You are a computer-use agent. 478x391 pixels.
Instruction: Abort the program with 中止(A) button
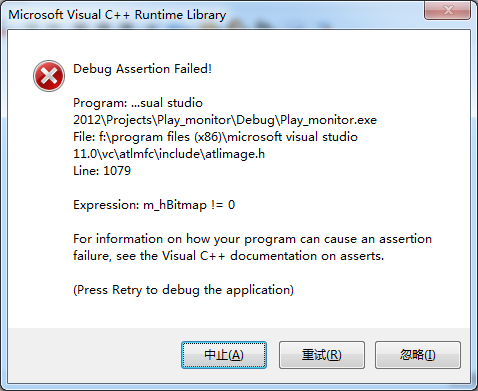(224, 355)
